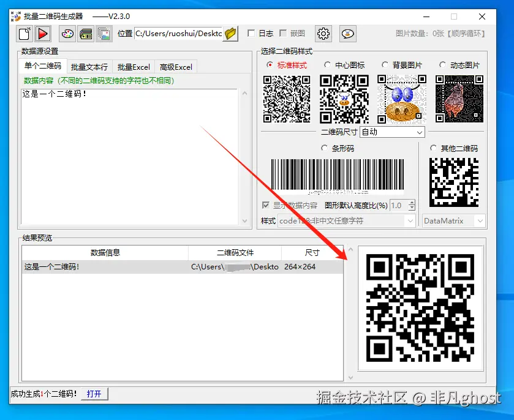Decrease the 图形默认高度比 value with down arrow
Screen dimensions: 514x420
(412, 208)
